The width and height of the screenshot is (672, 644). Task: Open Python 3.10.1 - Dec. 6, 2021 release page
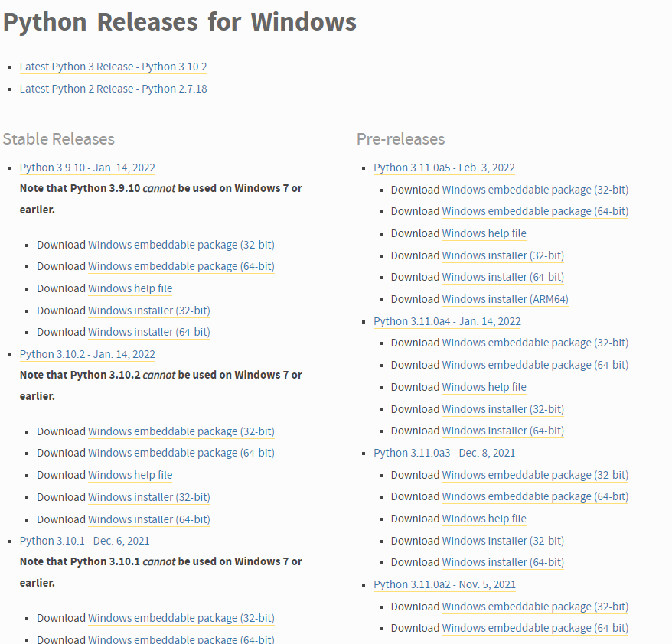85,542
